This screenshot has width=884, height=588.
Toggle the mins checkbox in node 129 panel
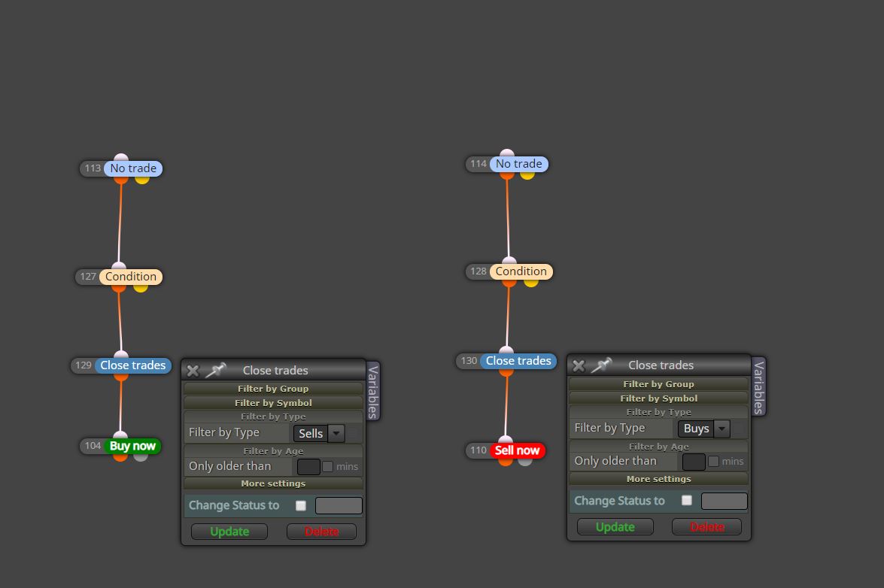tap(327, 466)
